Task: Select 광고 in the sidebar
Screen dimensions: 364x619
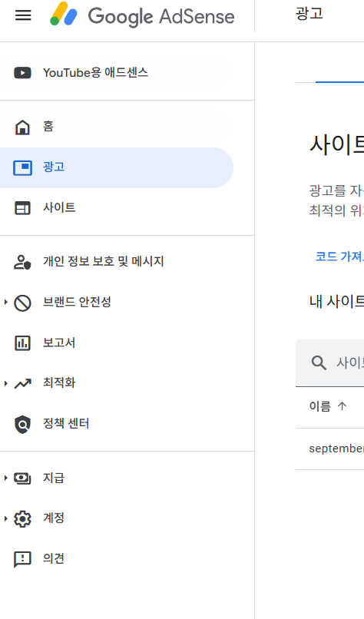Action: pos(54,167)
